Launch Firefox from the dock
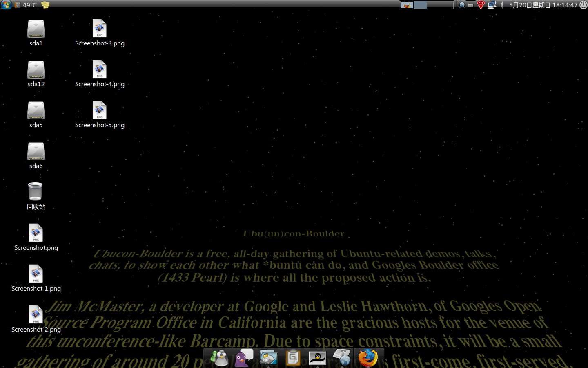Image resolution: width=588 pixels, height=368 pixels. click(x=368, y=358)
